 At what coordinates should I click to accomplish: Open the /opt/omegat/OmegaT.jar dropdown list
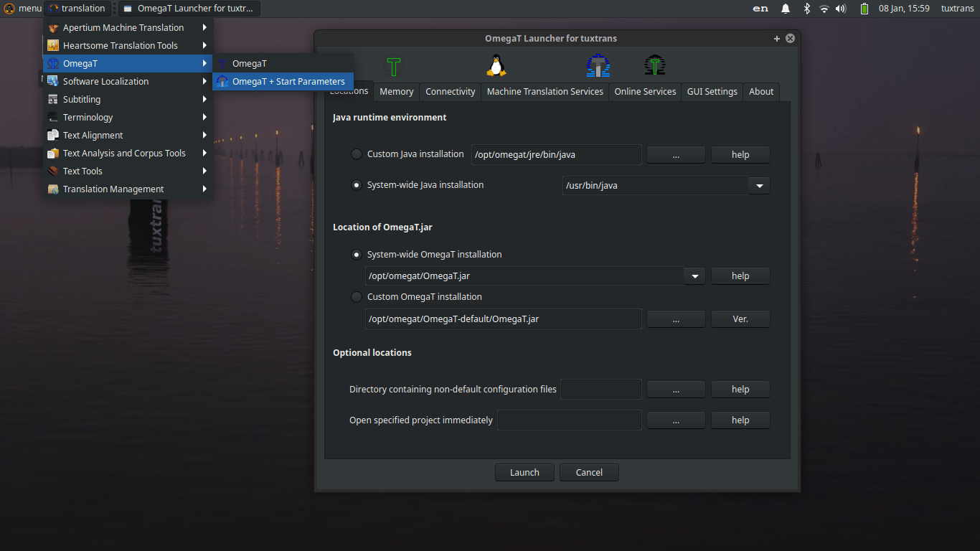(x=694, y=276)
